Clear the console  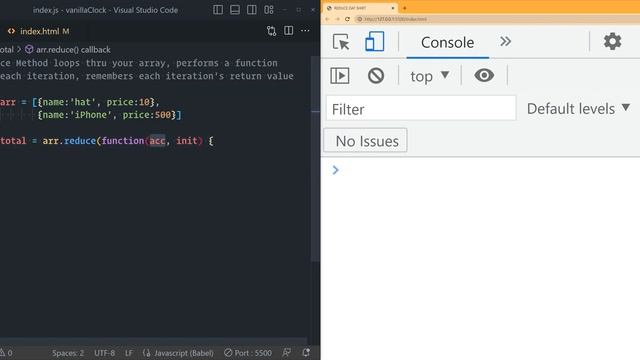(376, 76)
